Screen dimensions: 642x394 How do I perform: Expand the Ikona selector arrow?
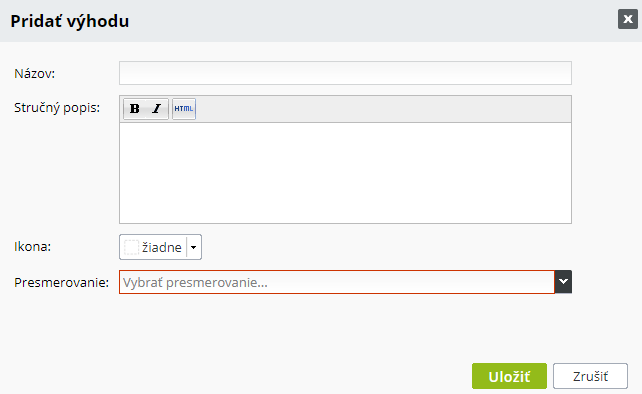pos(194,247)
